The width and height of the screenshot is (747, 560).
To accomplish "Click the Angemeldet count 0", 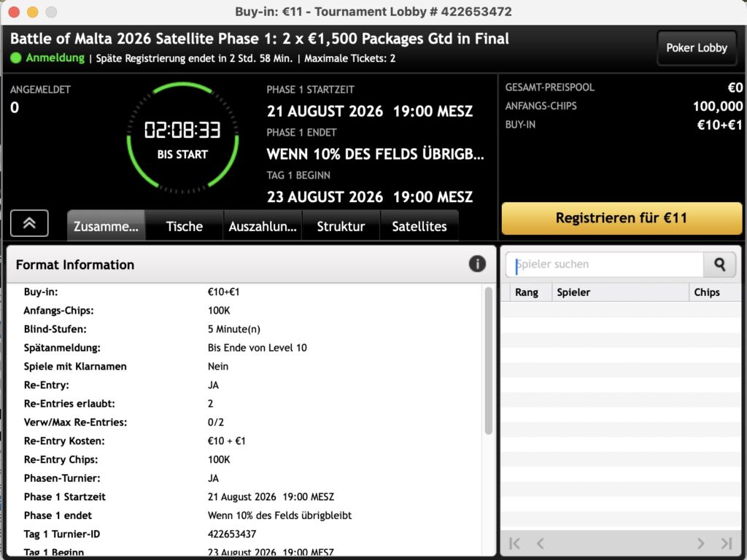I will [15, 108].
